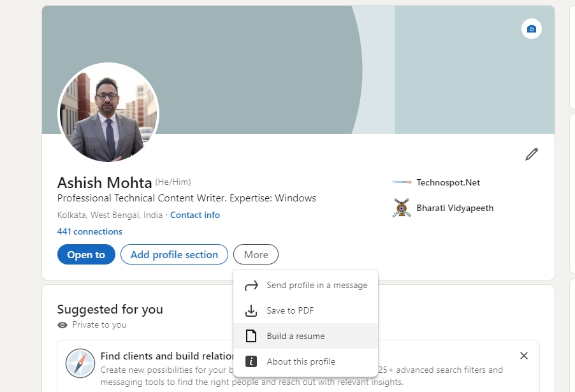Click Add profile section
575x392 pixels.
pos(174,254)
